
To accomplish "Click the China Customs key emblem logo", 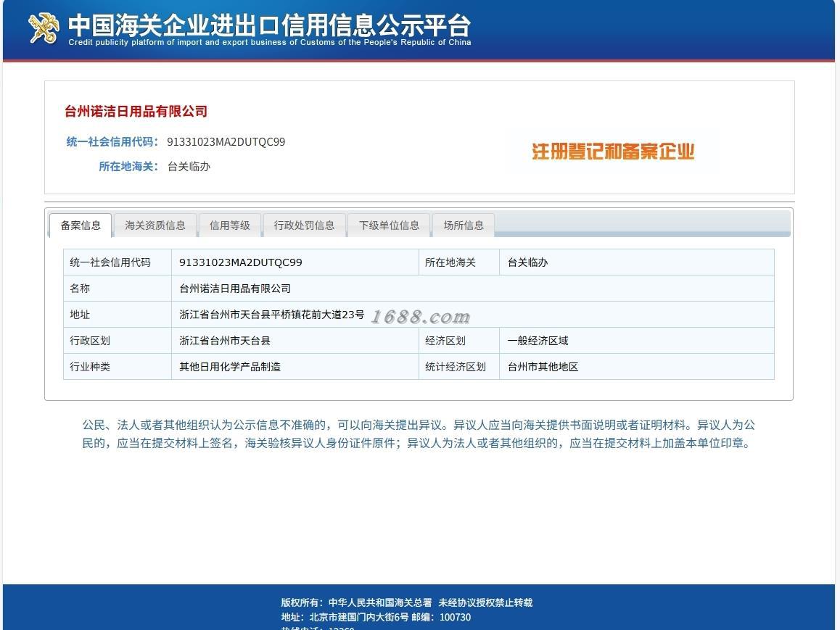I will pyautogui.click(x=44, y=28).
